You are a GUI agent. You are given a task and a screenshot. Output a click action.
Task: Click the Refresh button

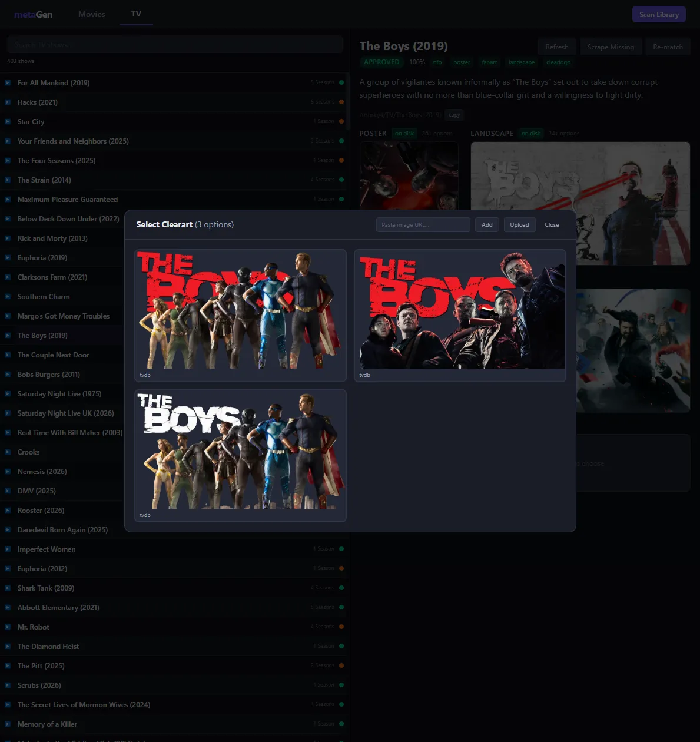click(557, 47)
